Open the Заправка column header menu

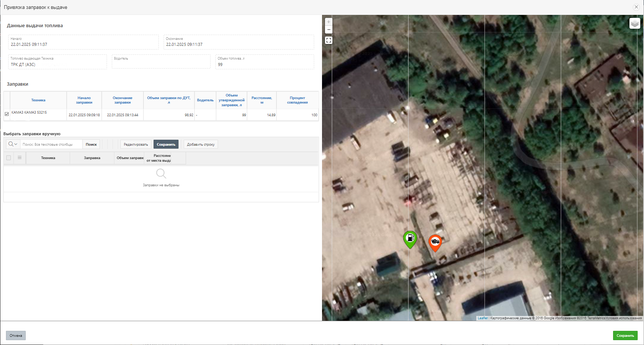(92, 158)
